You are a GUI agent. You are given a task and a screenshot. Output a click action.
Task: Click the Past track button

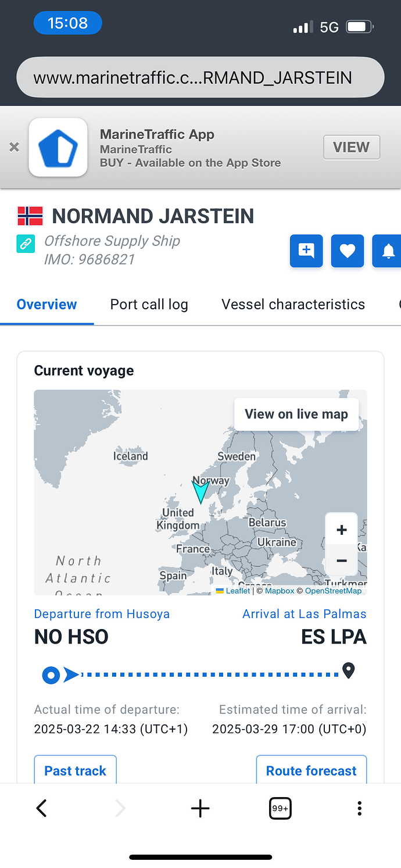[76, 770]
